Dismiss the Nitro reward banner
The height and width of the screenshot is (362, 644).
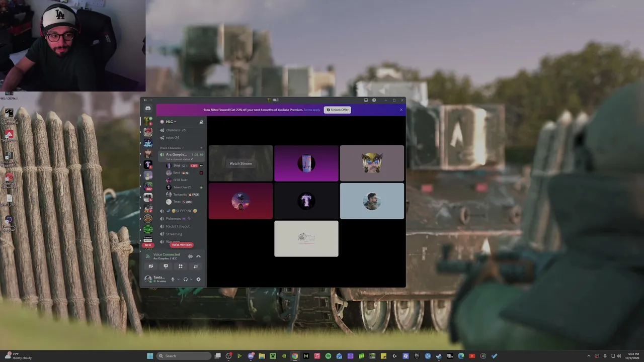click(401, 110)
